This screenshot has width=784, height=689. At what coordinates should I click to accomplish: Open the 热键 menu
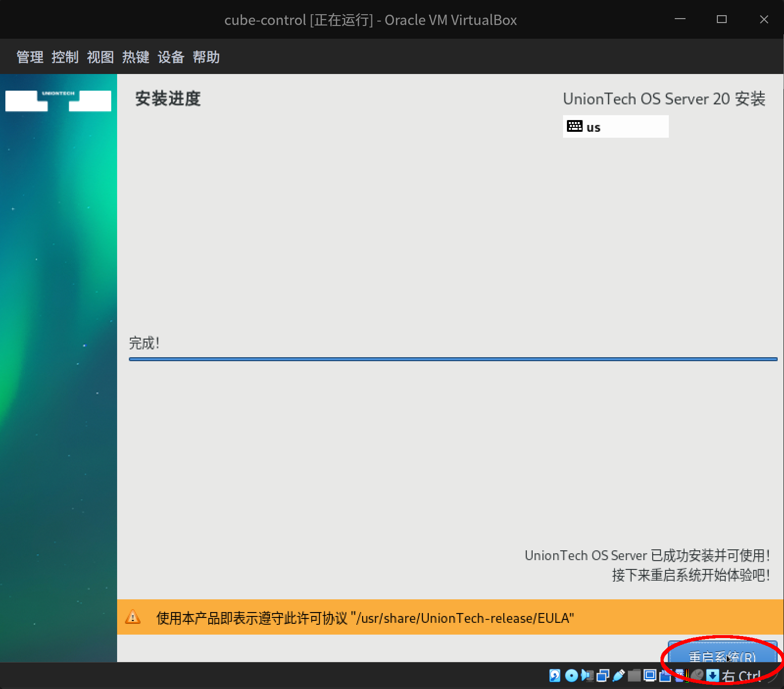(x=136, y=57)
